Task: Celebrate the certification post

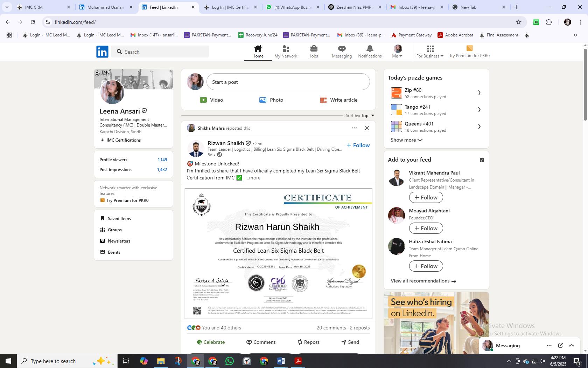Action: (x=211, y=342)
